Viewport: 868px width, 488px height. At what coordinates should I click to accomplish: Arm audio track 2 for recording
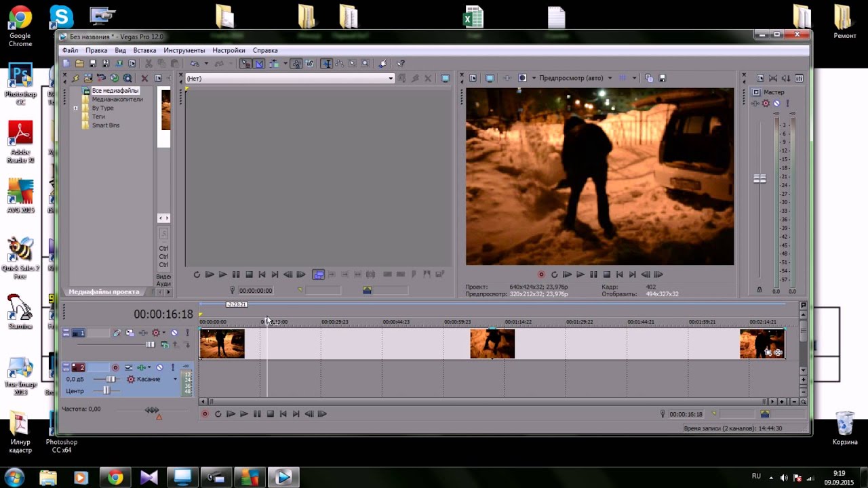[x=115, y=367]
